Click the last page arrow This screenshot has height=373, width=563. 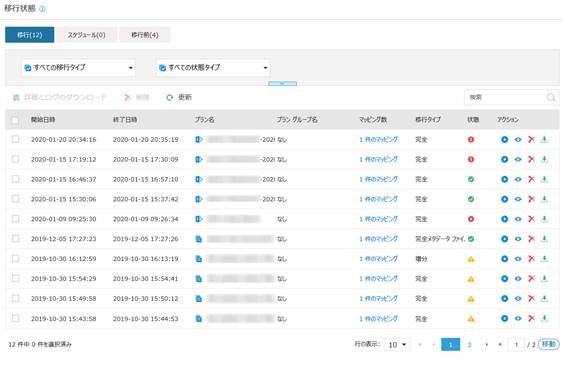pyautogui.click(x=500, y=345)
